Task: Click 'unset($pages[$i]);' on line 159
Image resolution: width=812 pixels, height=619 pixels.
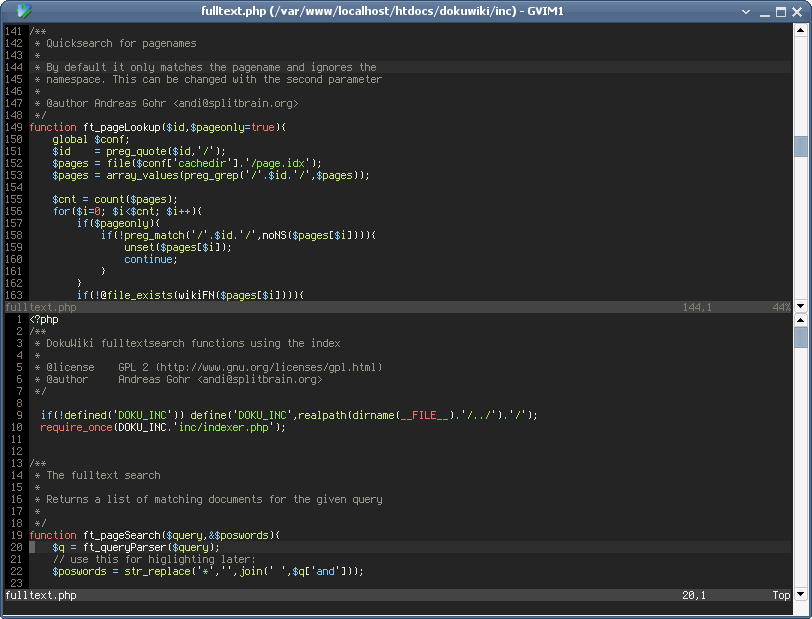Action: tap(178, 248)
